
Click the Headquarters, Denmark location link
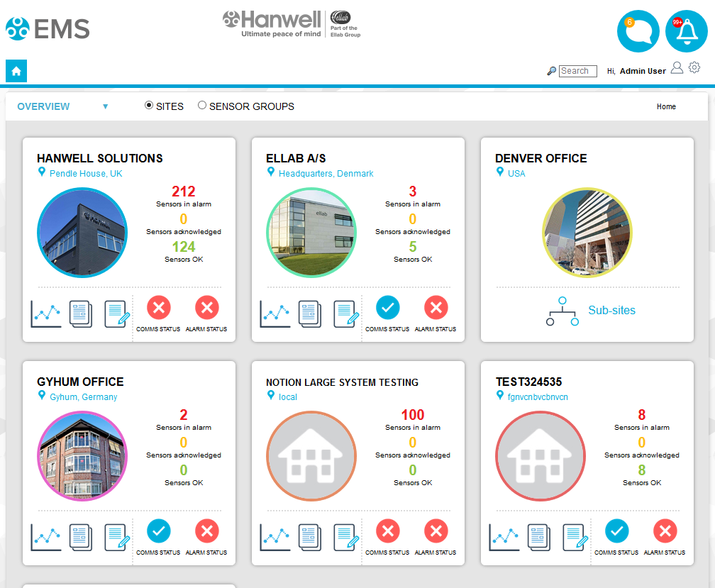point(326,174)
